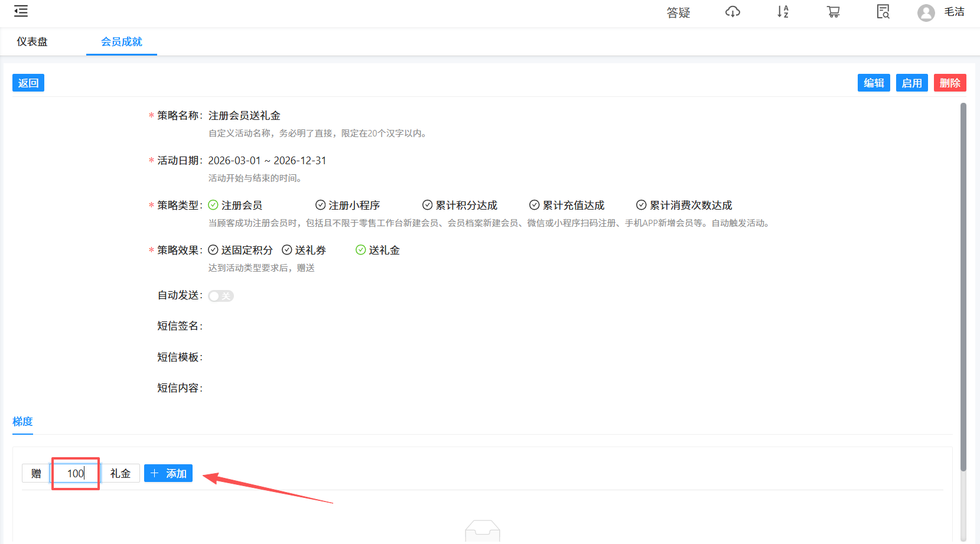Select the 梯度 section tab
Screen dimensions: 980x544
tap(22, 422)
